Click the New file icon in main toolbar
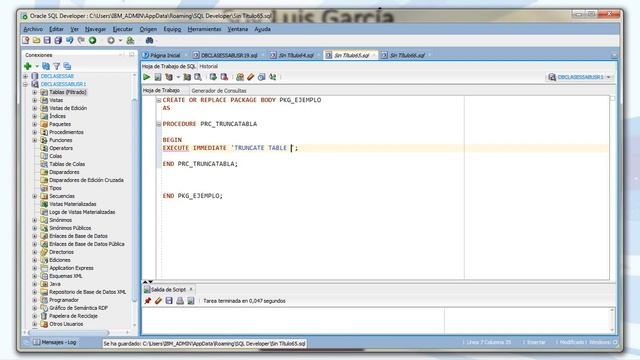The height and width of the screenshot is (360, 640). tap(26, 40)
